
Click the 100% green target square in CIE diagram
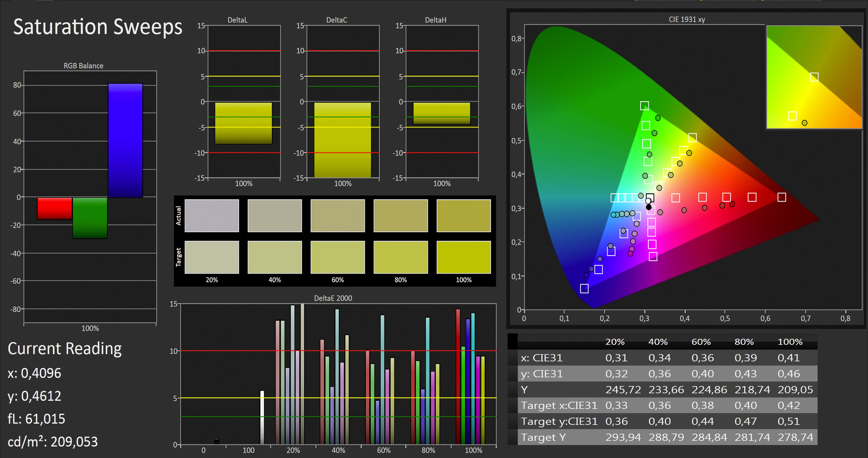[x=645, y=106]
